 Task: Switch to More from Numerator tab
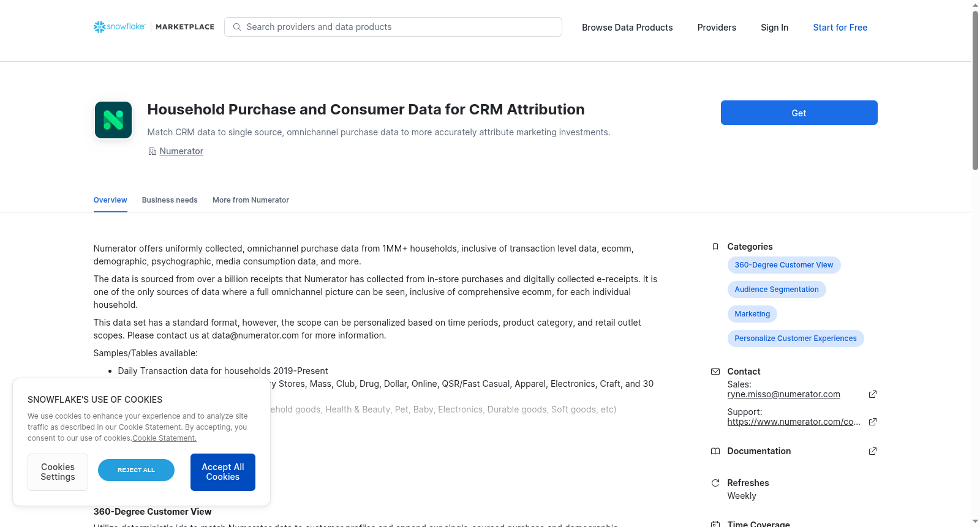(x=251, y=200)
